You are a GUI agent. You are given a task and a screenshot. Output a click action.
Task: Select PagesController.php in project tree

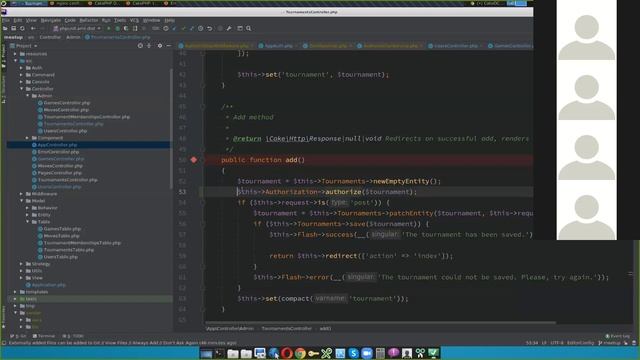pyautogui.click(x=60, y=173)
